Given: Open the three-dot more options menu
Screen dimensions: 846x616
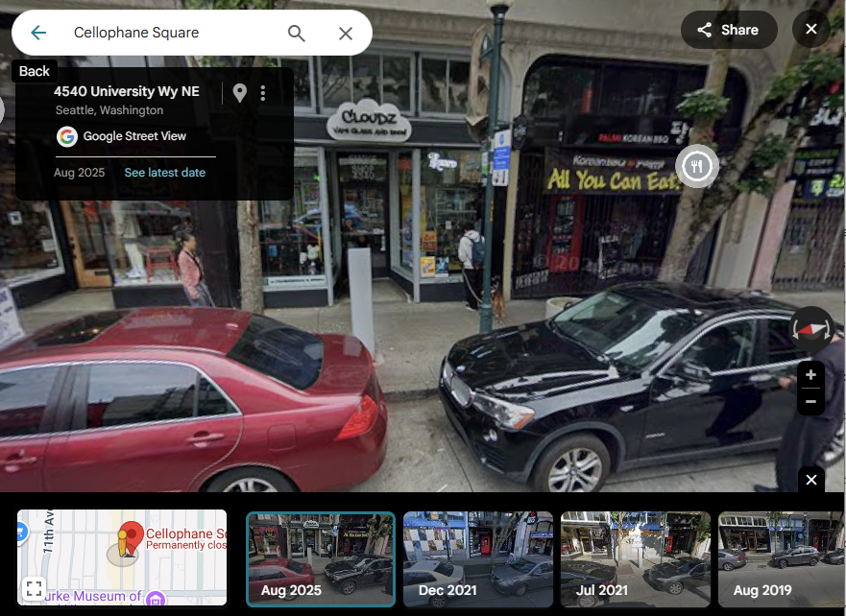Looking at the screenshot, I should (x=263, y=92).
